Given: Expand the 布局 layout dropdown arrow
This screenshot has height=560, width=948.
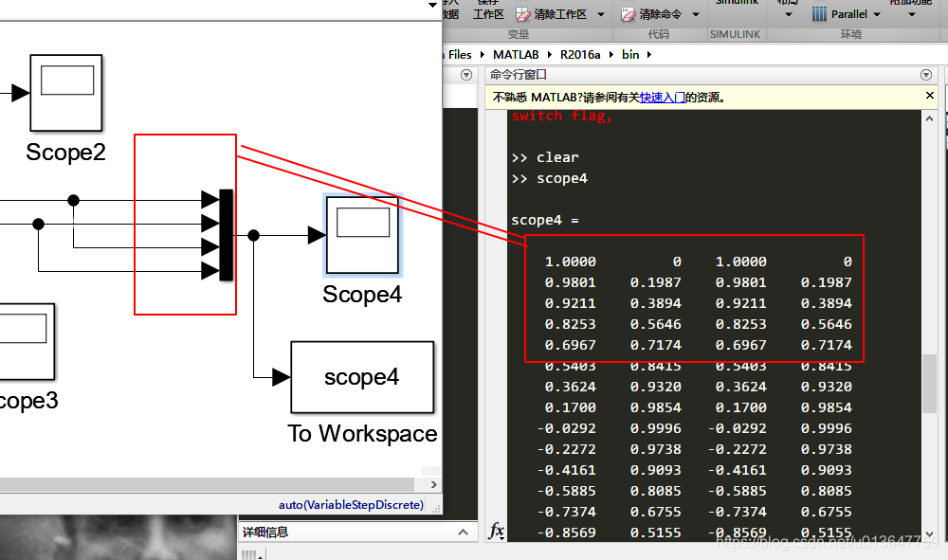Looking at the screenshot, I should (789, 14).
